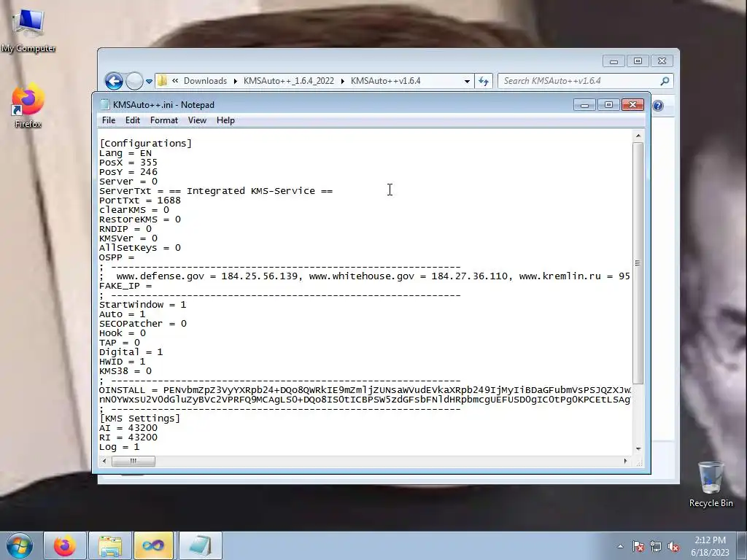This screenshot has width=747, height=560.
Task: Click the "RestoreKMS = 0" line
Action: point(140,219)
